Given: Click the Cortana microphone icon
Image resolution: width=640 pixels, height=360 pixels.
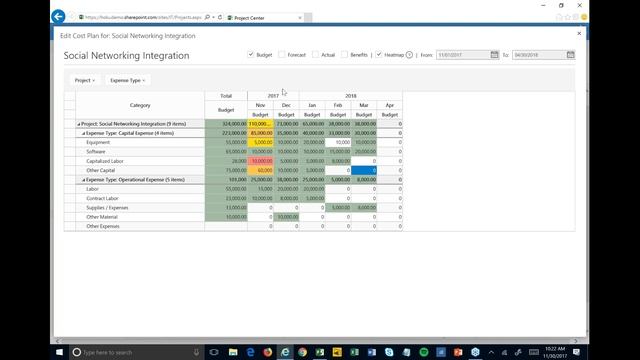Looking at the screenshot, I should tap(196, 352).
